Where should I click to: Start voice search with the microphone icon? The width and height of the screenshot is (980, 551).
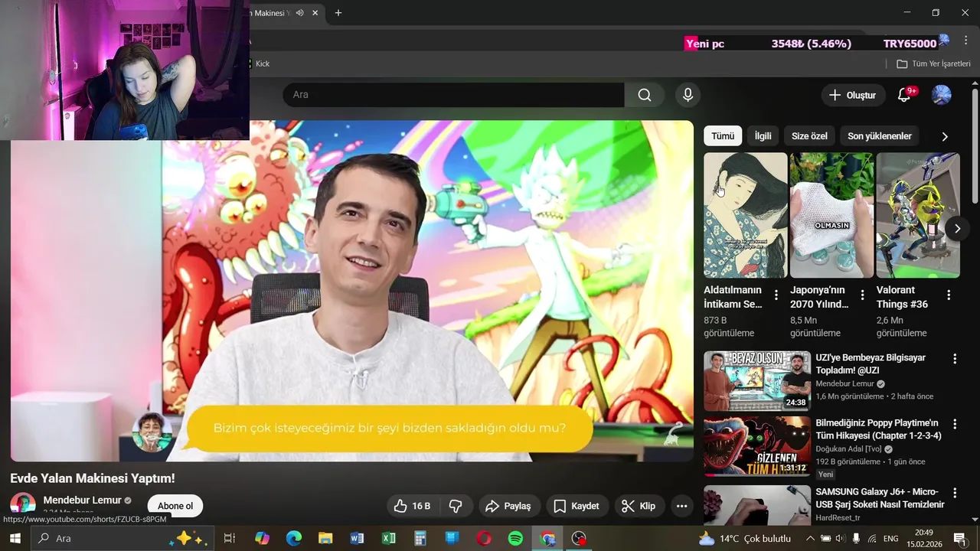688,95
